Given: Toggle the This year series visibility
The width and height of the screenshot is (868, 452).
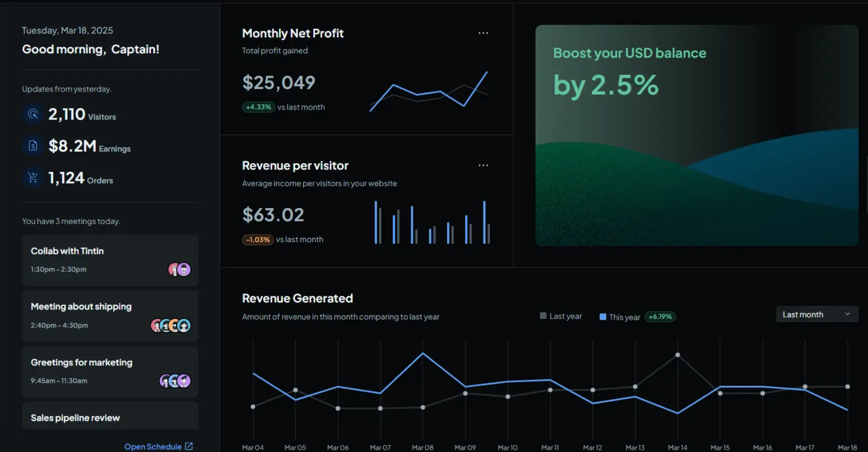Looking at the screenshot, I should coord(619,317).
